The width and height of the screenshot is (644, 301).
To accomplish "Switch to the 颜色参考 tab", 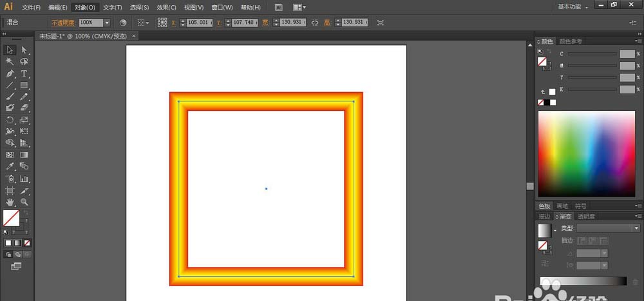I will (571, 41).
